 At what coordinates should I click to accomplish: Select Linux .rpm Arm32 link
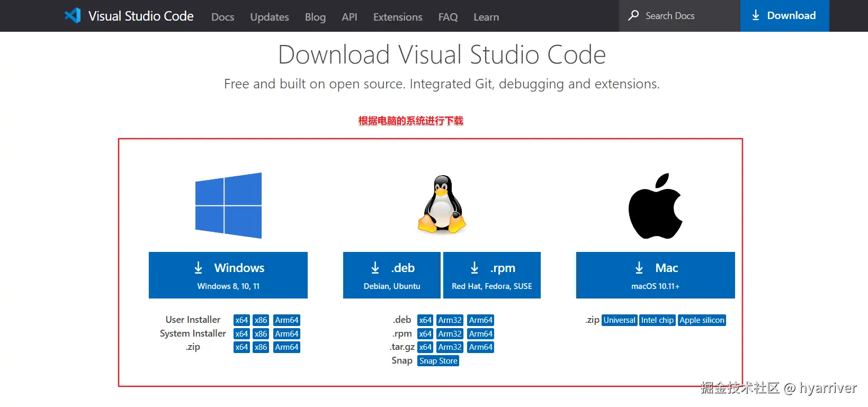(450, 334)
